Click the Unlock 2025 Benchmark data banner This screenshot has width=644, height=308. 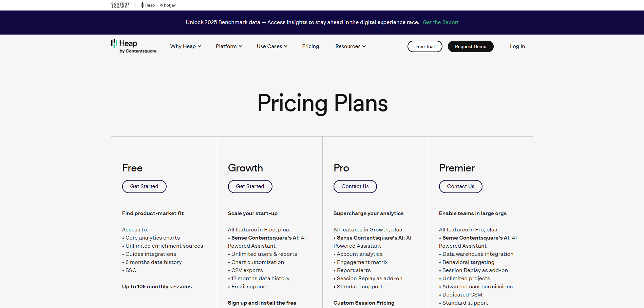click(302, 22)
